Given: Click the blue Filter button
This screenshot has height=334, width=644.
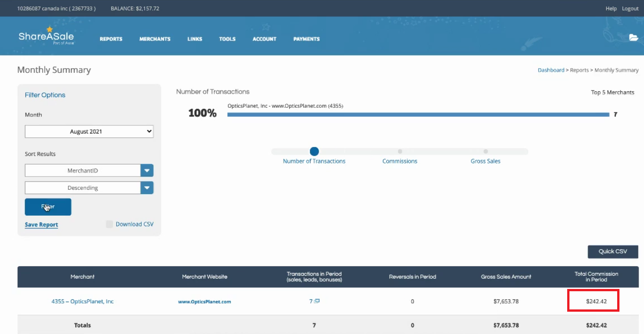Looking at the screenshot, I should click(48, 207).
